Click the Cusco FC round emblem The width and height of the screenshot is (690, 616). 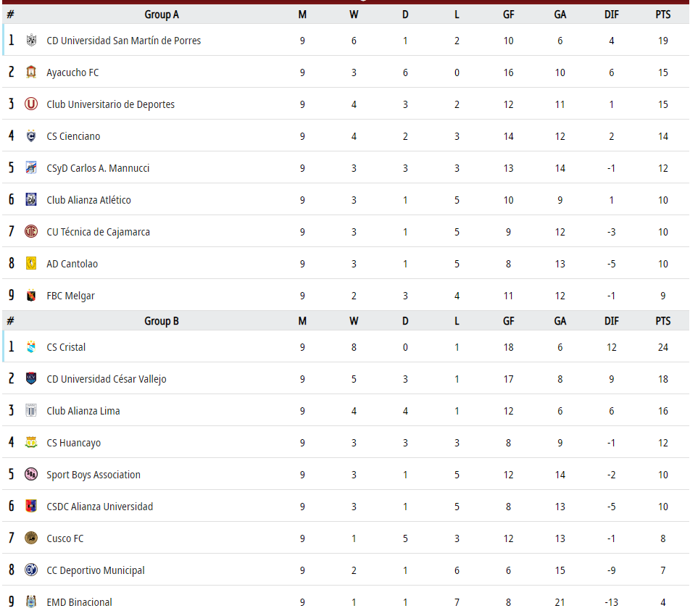[31, 538]
